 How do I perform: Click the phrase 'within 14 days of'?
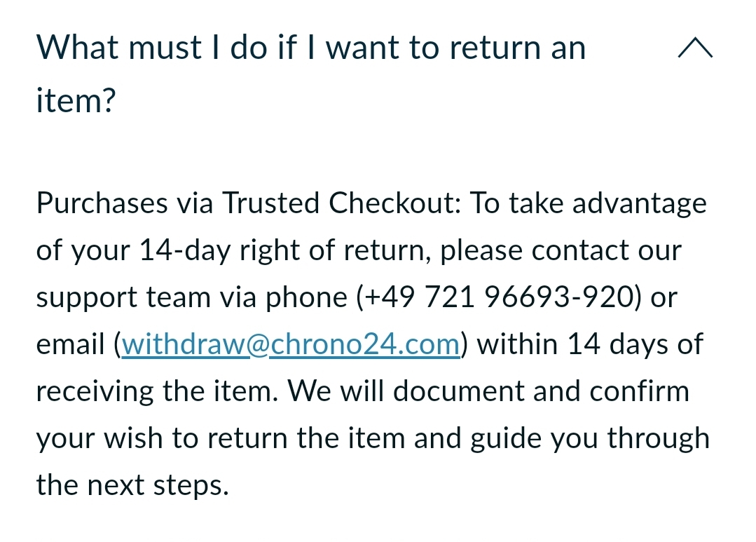click(590, 345)
